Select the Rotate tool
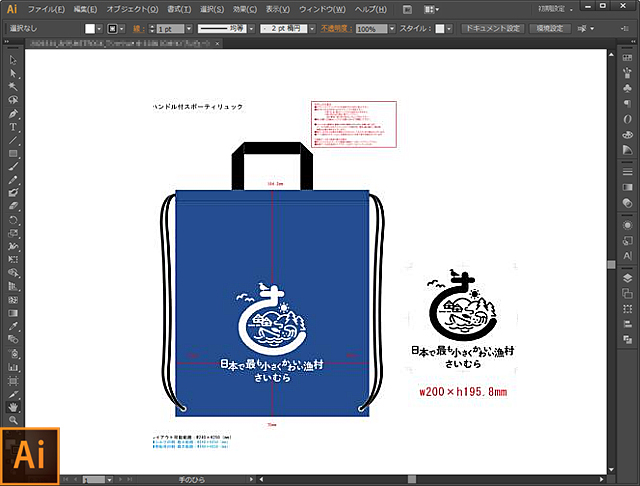 pyautogui.click(x=13, y=219)
